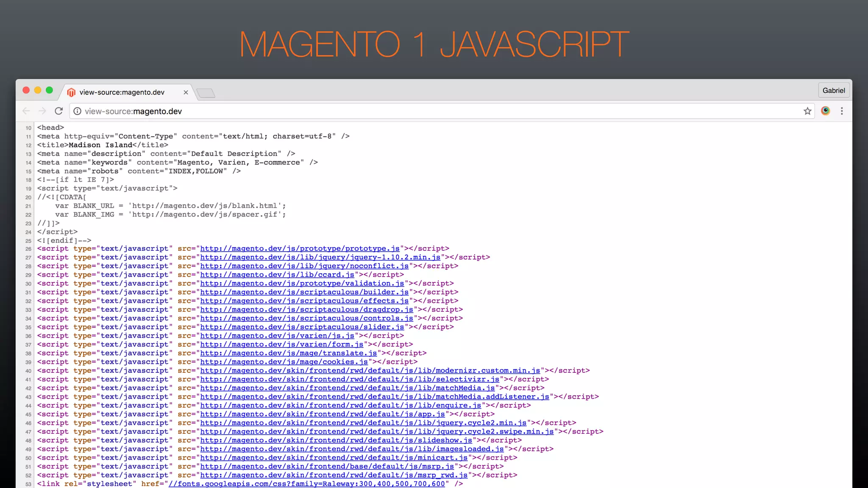
Task: Open a new tab with the tab button
Action: (206, 93)
